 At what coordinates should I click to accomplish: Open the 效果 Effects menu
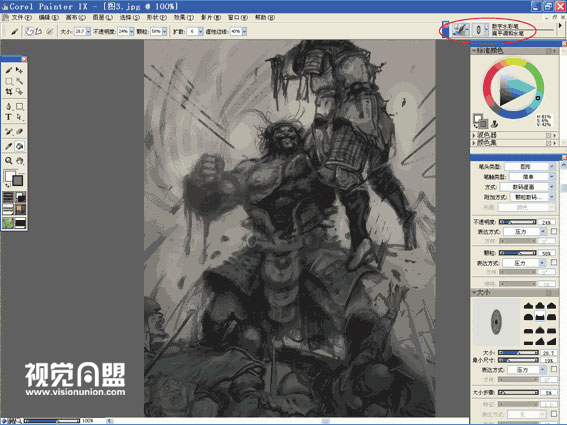pyautogui.click(x=184, y=17)
